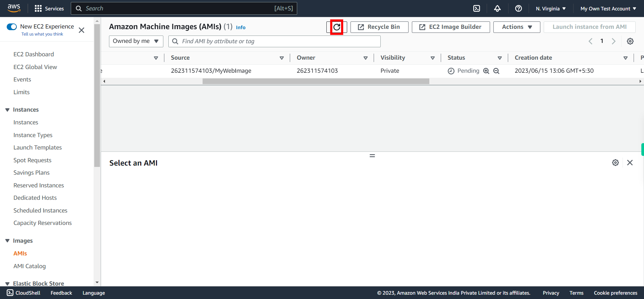Viewport: 644px width, 299px height.
Task: Sort by the Visibility column arrow
Action: tap(433, 58)
